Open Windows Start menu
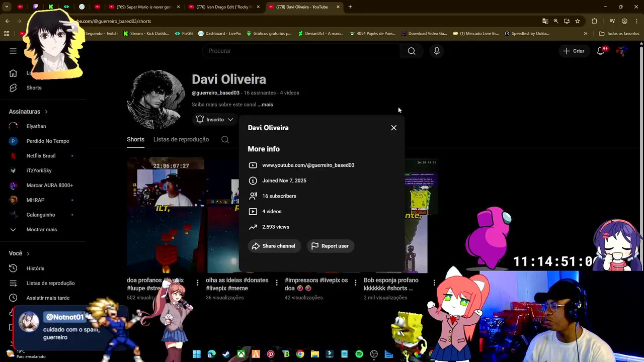The height and width of the screenshot is (362, 644). click(197, 354)
